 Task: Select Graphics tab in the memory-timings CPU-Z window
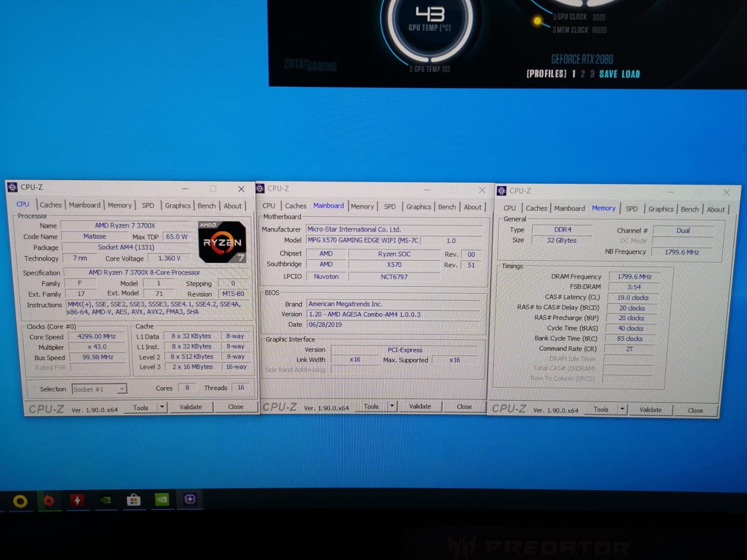[x=661, y=209]
